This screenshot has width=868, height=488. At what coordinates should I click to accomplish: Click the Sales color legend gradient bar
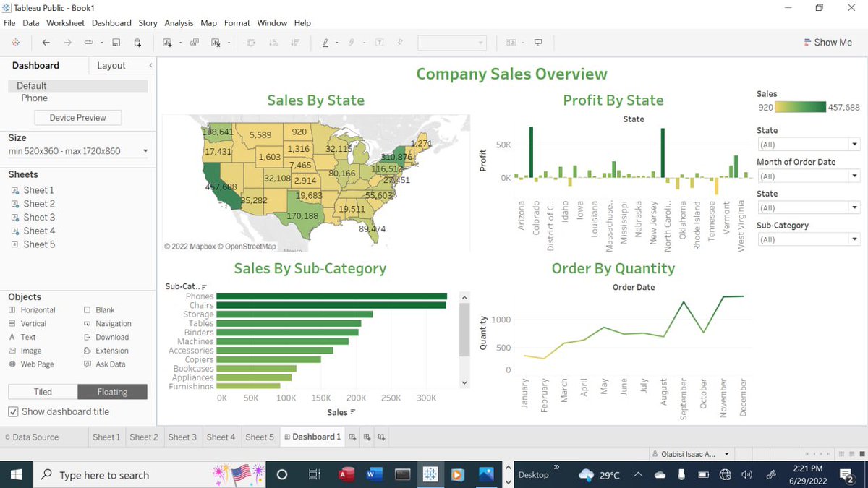[801, 107]
